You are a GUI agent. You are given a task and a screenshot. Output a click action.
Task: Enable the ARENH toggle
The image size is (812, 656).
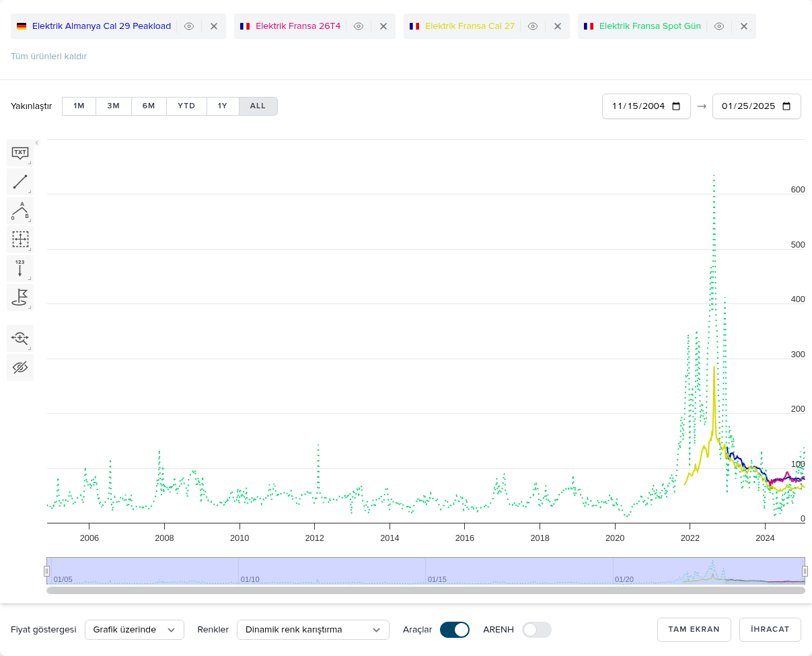pyautogui.click(x=537, y=630)
